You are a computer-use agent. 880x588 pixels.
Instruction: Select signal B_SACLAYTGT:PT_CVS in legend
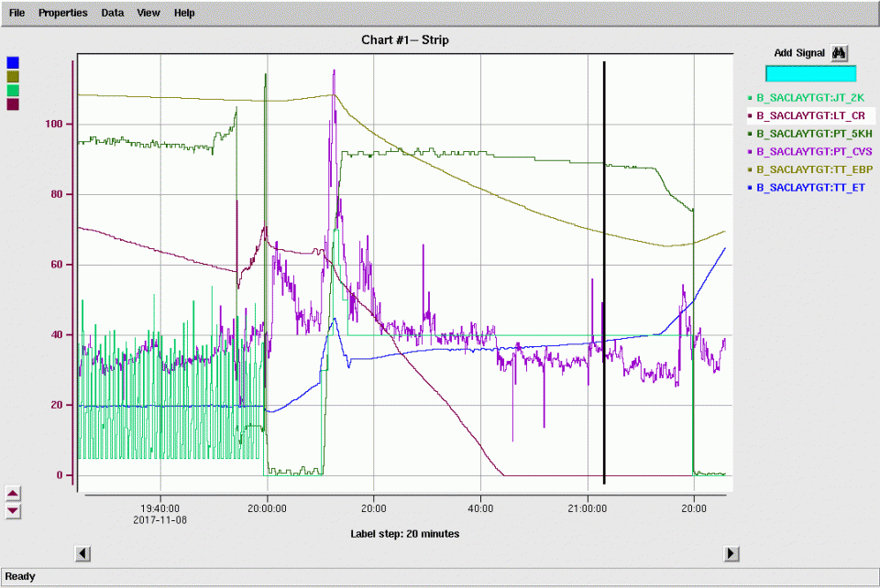click(x=810, y=151)
